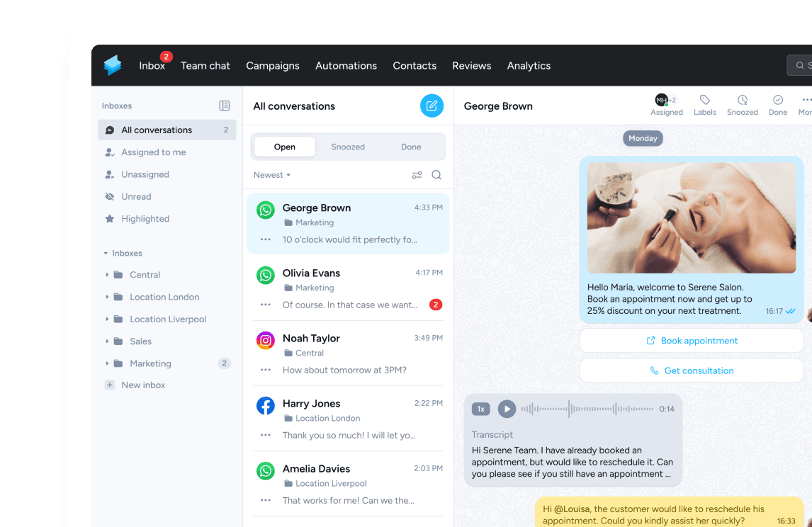This screenshot has width=812, height=527.
Task: Search conversations with magnifier icon
Action: pos(436,175)
